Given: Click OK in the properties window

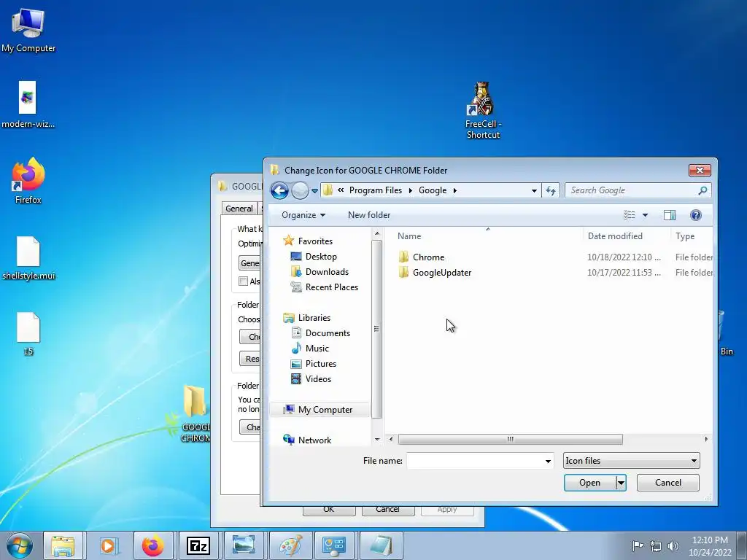Looking at the screenshot, I should click(329, 510).
